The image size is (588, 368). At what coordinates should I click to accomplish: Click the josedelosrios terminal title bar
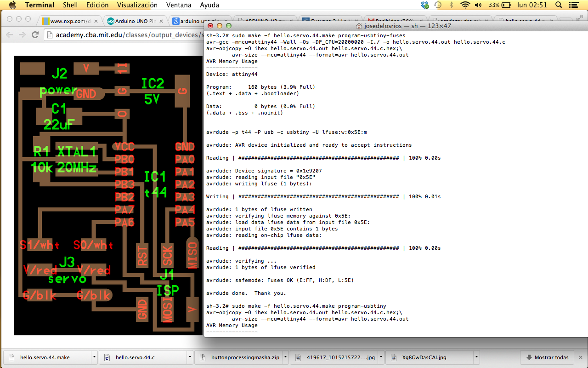tap(395, 26)
